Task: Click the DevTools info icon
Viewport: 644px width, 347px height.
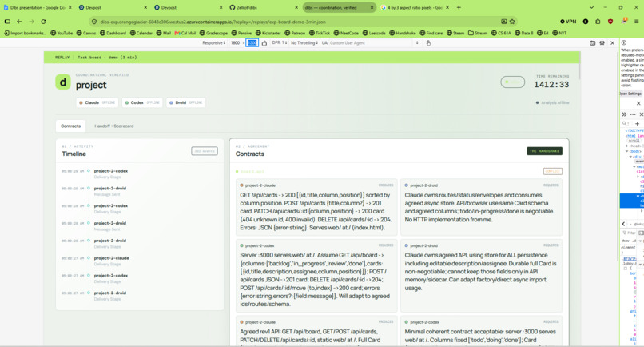Action: [623, 42]
